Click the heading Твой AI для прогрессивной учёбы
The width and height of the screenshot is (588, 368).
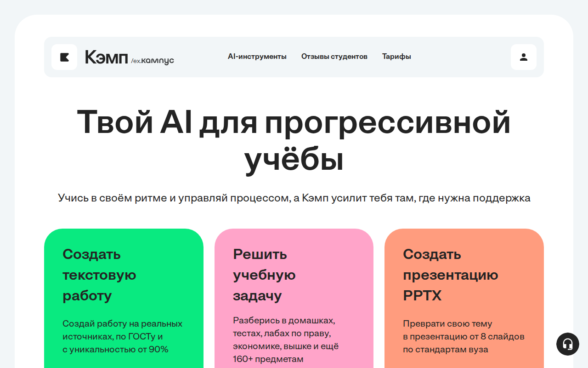(x=294, y=141)
